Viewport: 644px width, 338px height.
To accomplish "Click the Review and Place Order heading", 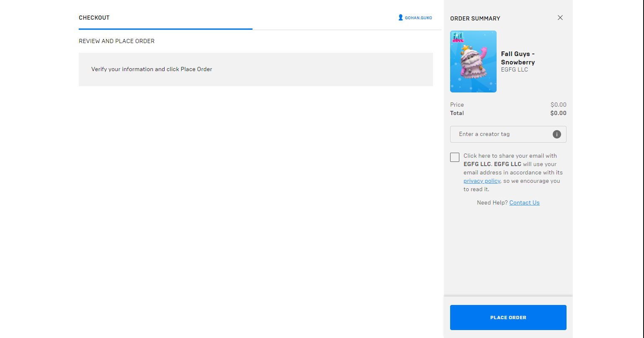I will tap(116, 41).
